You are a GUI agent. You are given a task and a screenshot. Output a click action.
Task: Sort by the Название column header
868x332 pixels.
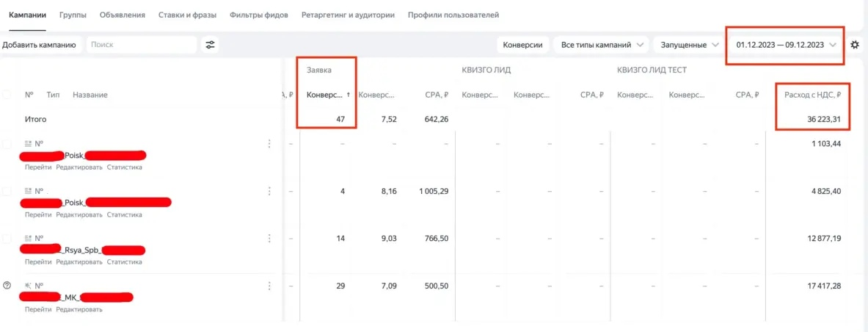pos(90,95)
